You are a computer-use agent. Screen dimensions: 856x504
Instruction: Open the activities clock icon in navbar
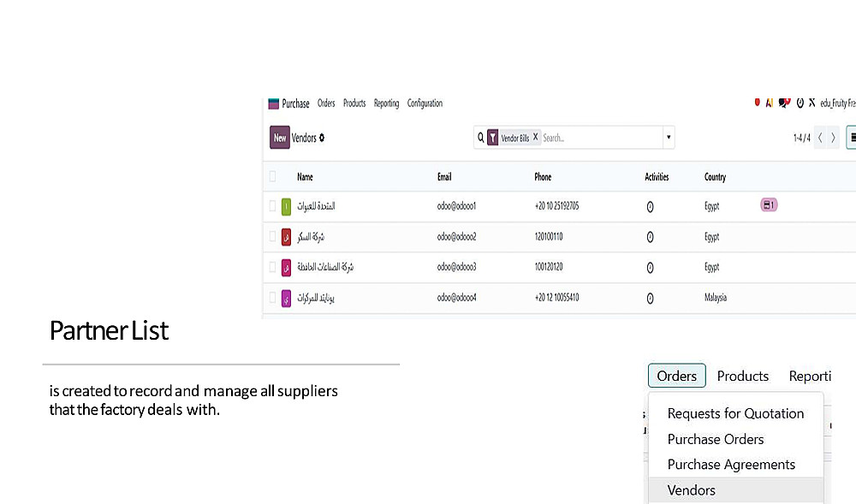[x=800, y=104]
